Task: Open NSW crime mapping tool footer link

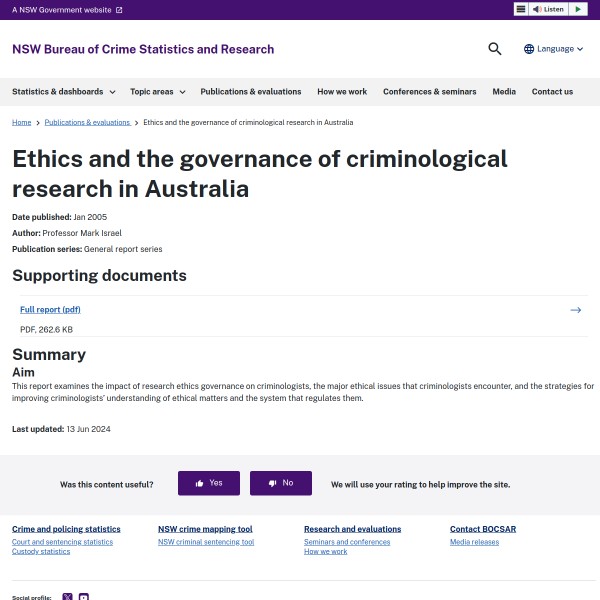Action: pyautogui.click(x=205, y=529)
